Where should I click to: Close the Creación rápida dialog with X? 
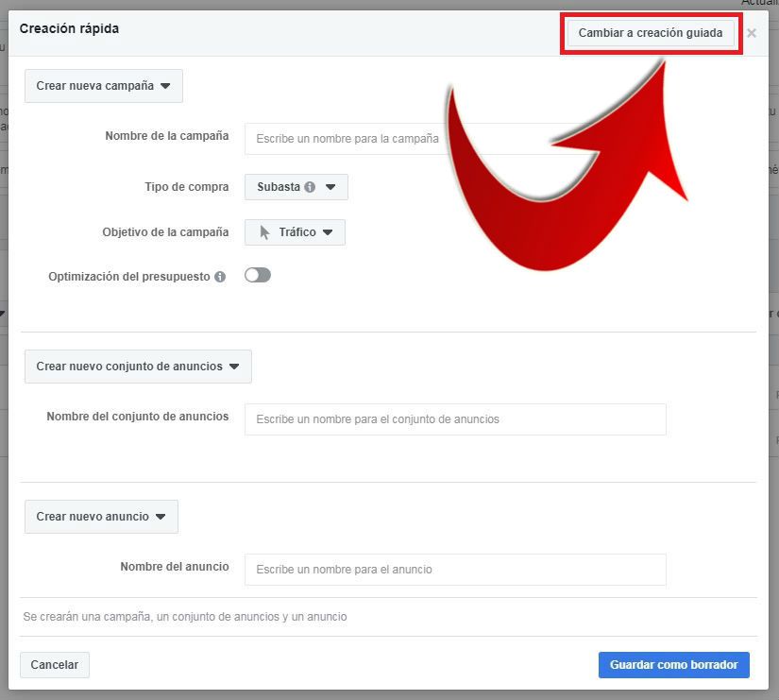(752, 33)
